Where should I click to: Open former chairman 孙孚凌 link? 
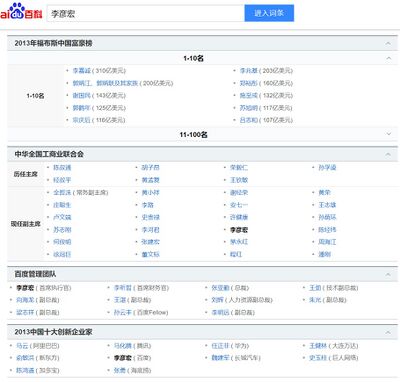327,168
